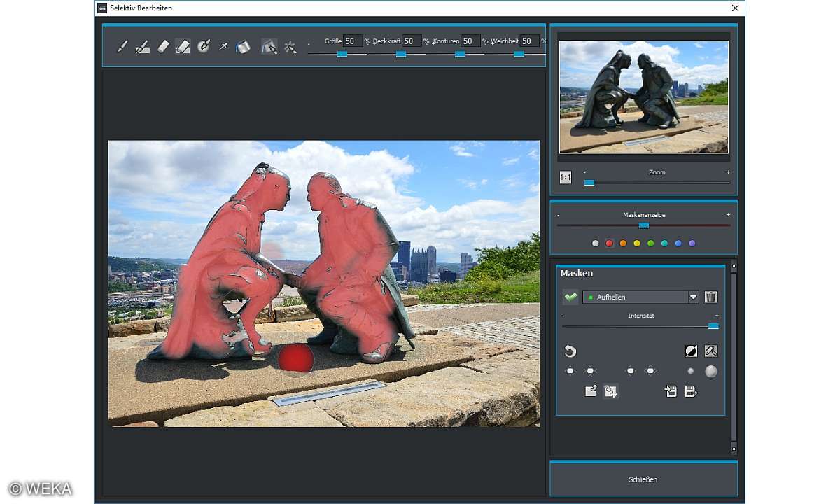Viewport: 840px width, 504px height.
Task: Click the Zoom slider handle
Action: [589, 183]
